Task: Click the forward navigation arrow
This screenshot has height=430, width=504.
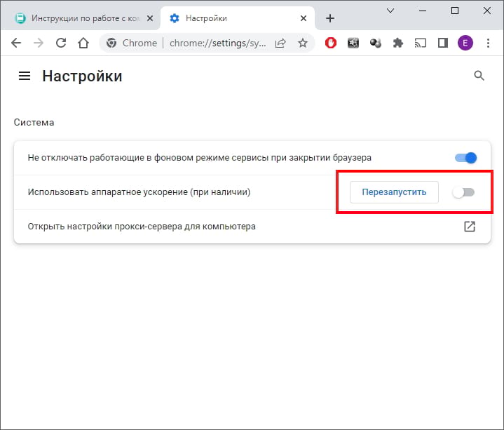Action: [x=39, y=43]
